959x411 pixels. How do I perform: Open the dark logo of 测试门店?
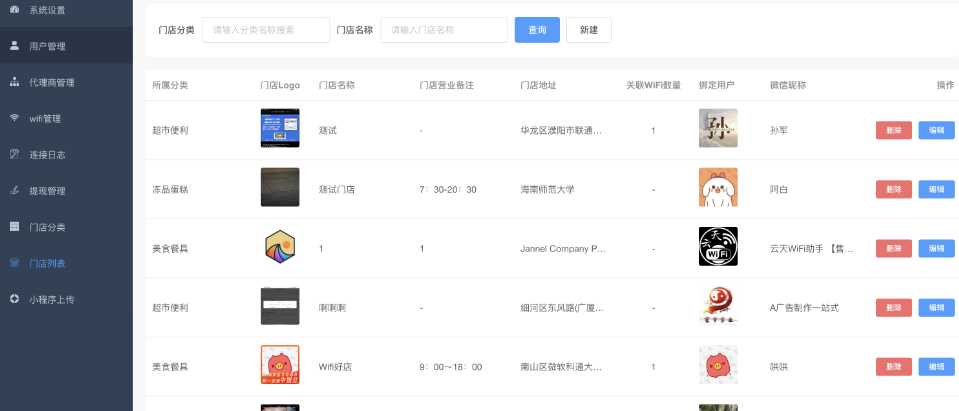(280, 187)
